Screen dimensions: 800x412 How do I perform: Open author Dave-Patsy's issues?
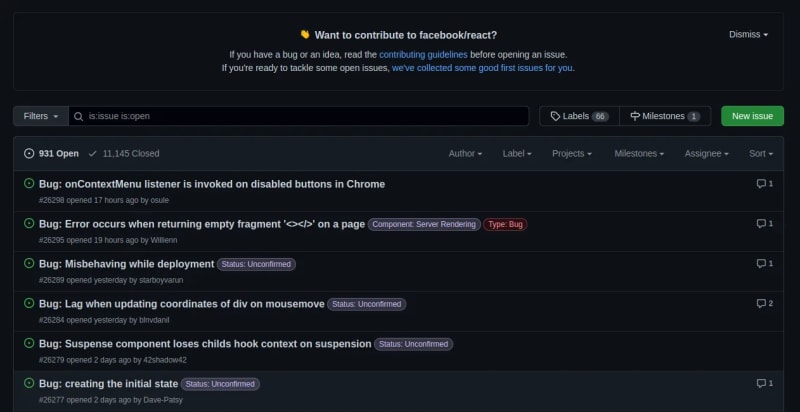coord(163,400)
